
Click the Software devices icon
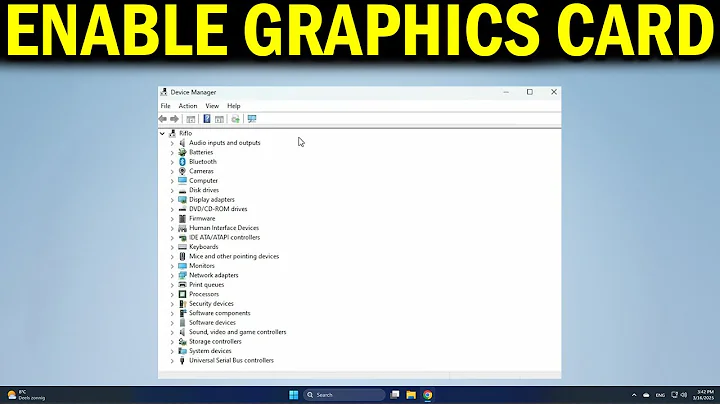click(x=182, y=323)
